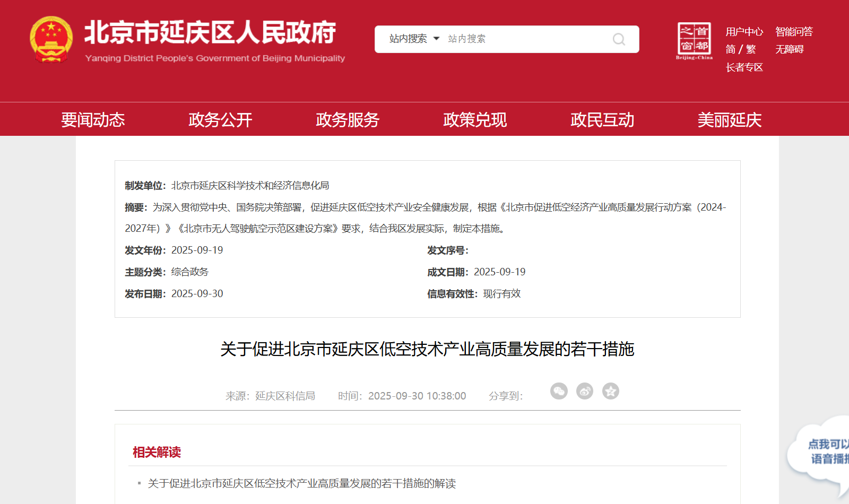Enter 长者专区 elder-friendly mode
849x504 pixels.
coord(743,67)
